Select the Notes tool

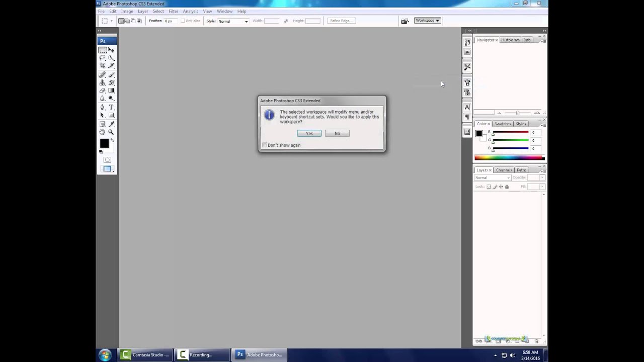pyautogui.click(x=103, y=124)
